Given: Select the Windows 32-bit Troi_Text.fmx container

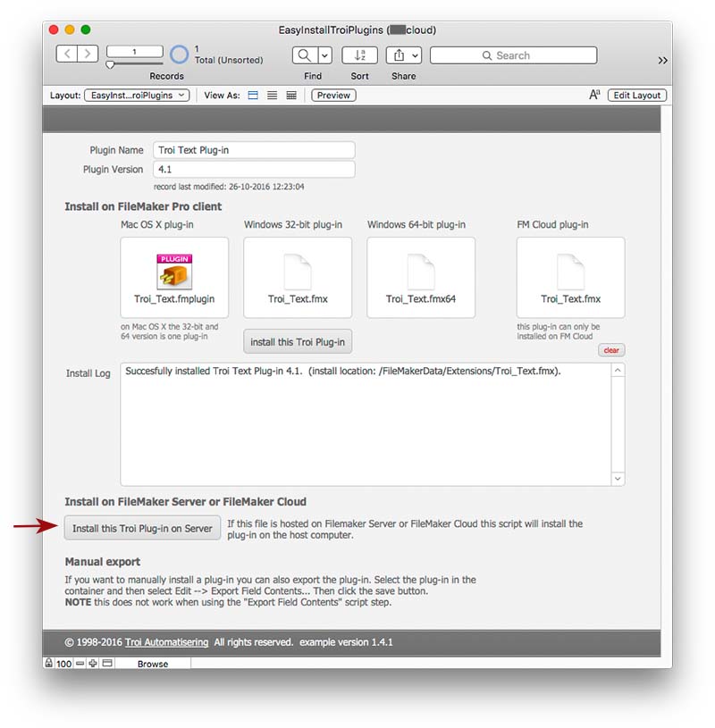Looking at the screenshot, I should (x=298, y=278).
